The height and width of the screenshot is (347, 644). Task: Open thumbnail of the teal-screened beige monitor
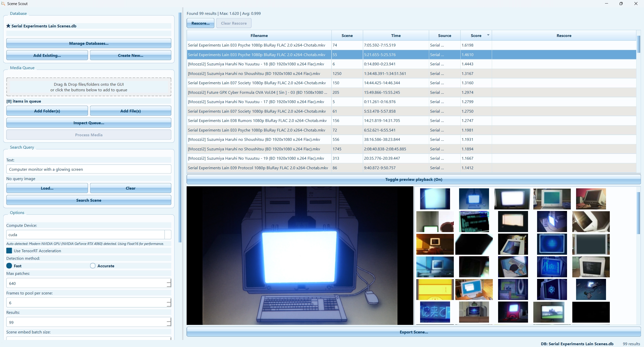(552, 199)
